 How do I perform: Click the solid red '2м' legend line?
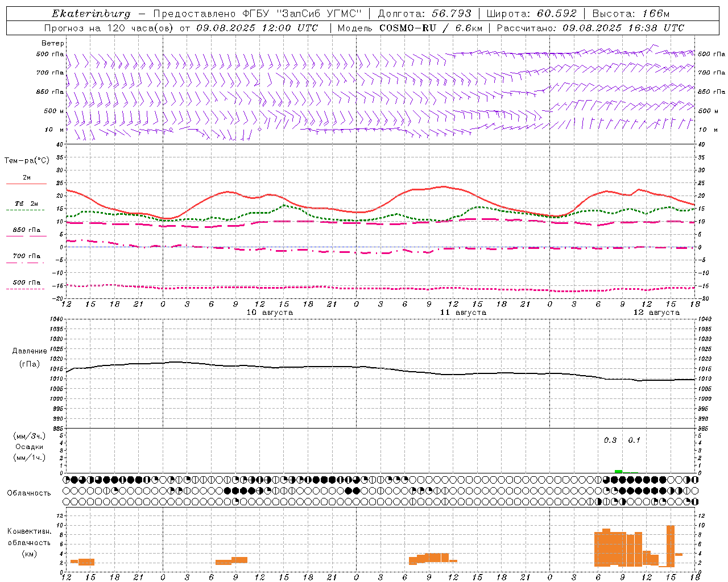click(26, 184)
